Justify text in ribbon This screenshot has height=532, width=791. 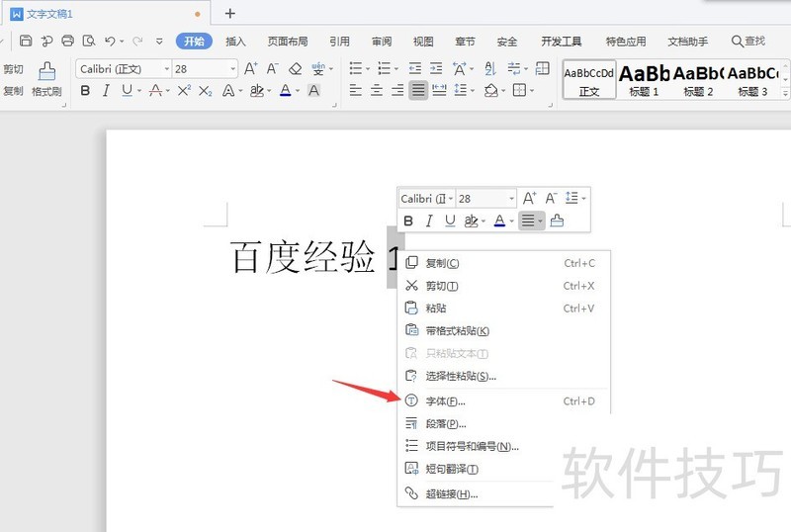[x=418, y=90]
